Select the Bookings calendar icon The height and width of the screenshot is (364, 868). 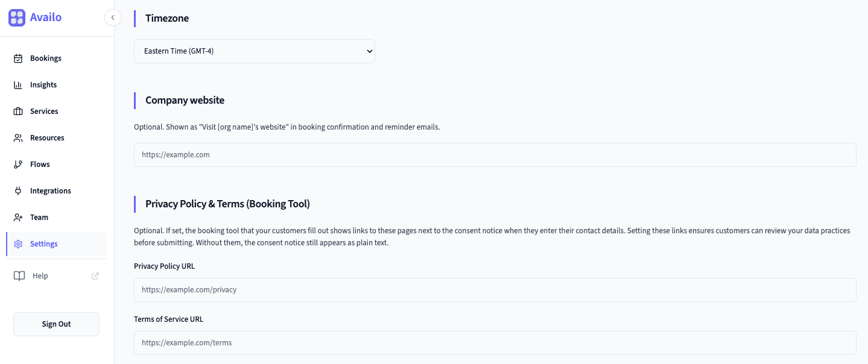pos(18,58)
